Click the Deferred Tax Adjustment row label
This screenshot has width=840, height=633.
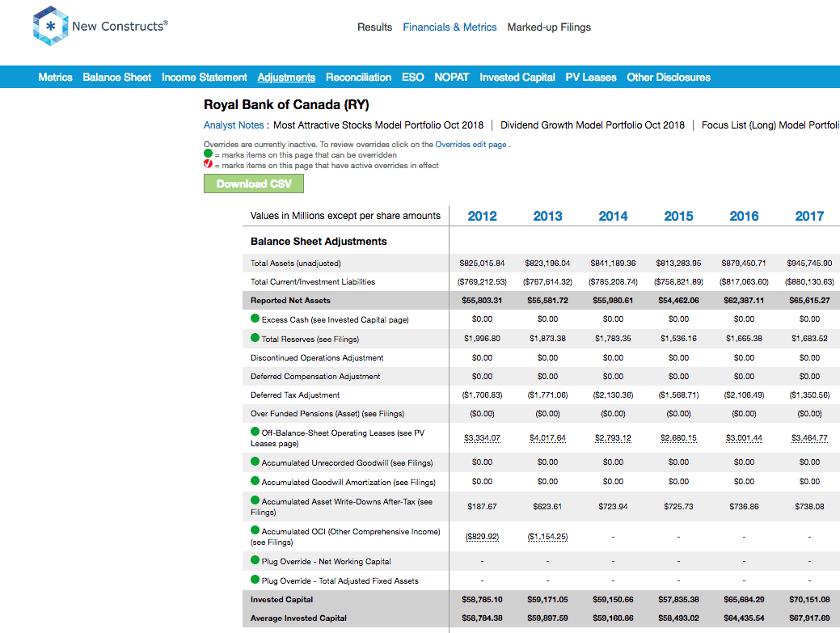tap(295, 395)
